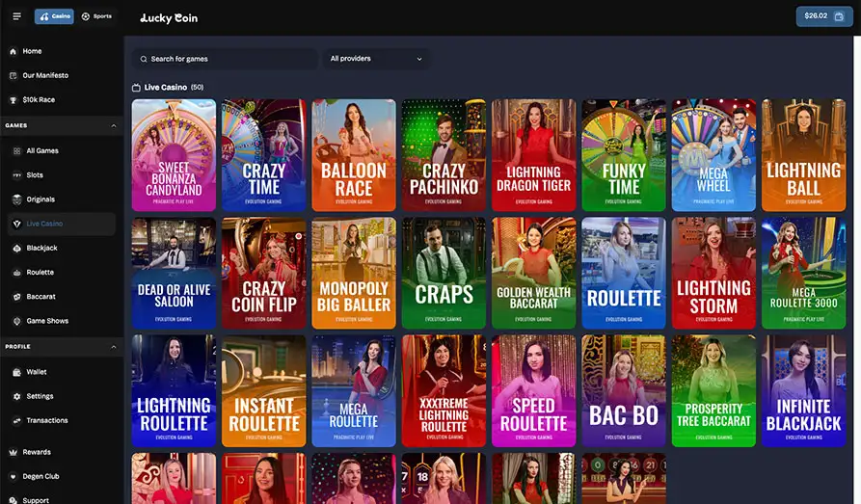861x504 pixels.
Task: Open Monopoly Big Baller tile
Action: click(354, 274)
